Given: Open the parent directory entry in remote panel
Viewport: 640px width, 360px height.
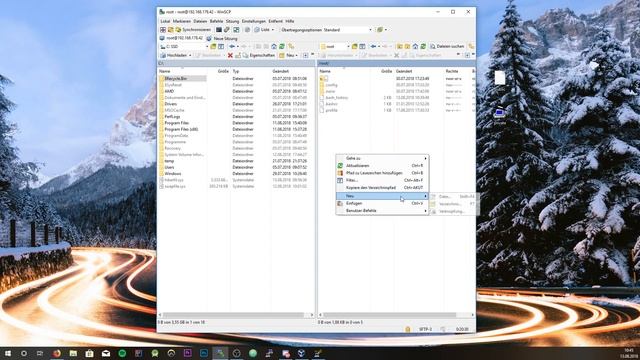Looking at the screenshot, I should [324, 78].
